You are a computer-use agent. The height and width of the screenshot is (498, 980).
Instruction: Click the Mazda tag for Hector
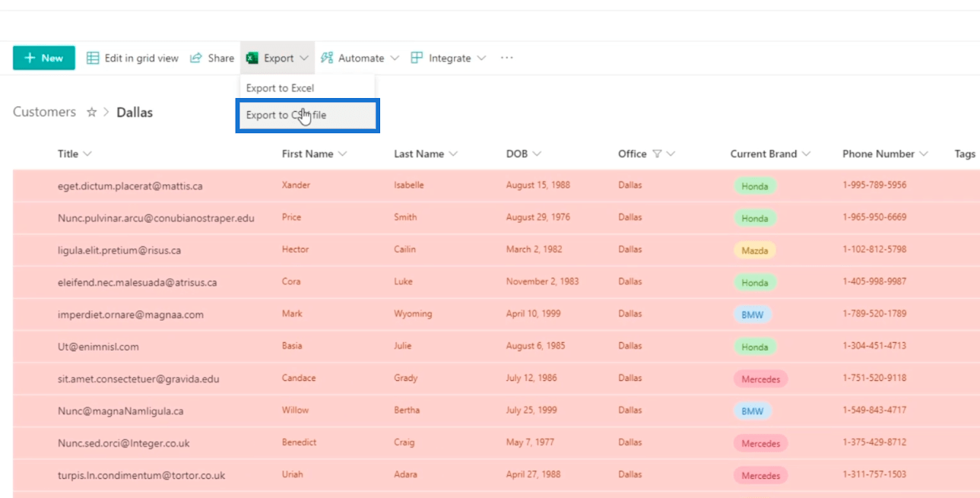pyautogui.click(x=755, y=250)
